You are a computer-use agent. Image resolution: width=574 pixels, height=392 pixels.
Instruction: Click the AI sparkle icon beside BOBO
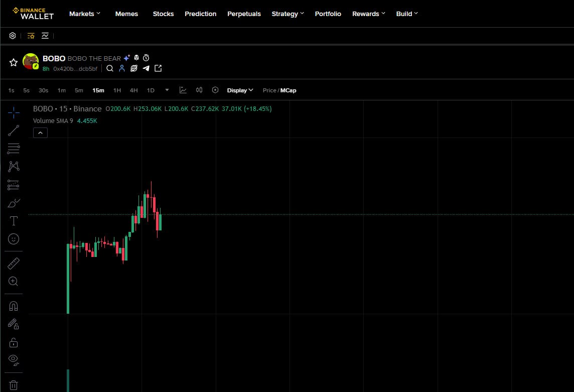(x=126, y=58)
